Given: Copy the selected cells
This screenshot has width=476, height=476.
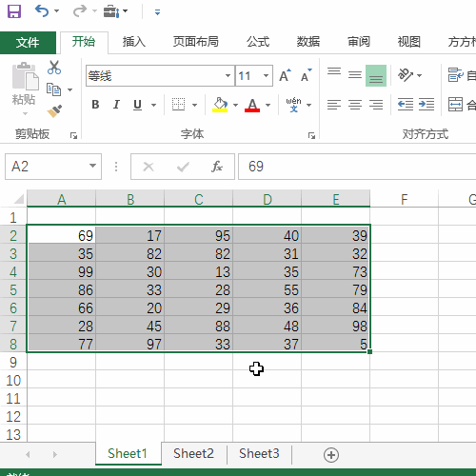Looking at the screenshot, I should pyautogui.click(x=53, y=89).
